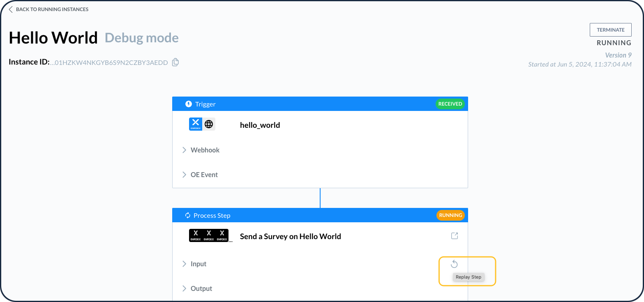Open the process step external link icon
Screen dimensions: 644x302
pos(455,236)
